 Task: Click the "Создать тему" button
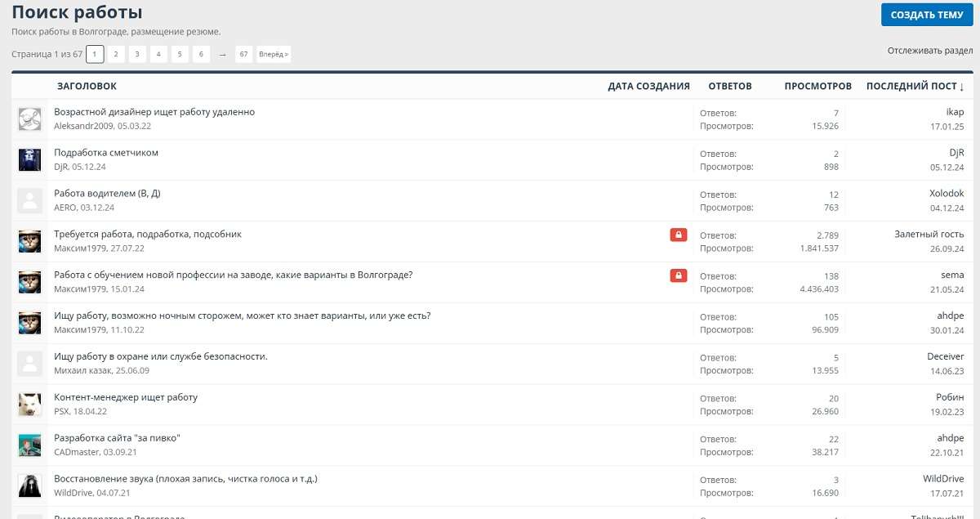[x=926, y=15]
